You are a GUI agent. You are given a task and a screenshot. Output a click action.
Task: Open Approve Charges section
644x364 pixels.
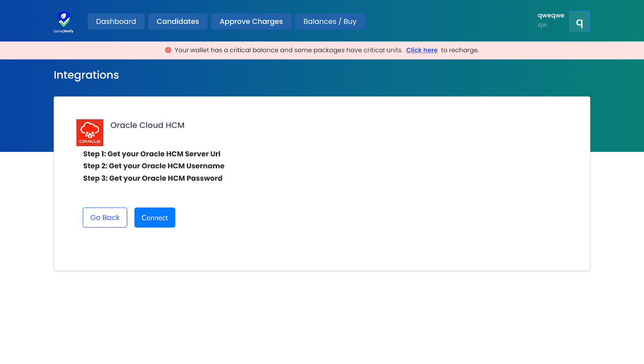click(x=251, y=21)
